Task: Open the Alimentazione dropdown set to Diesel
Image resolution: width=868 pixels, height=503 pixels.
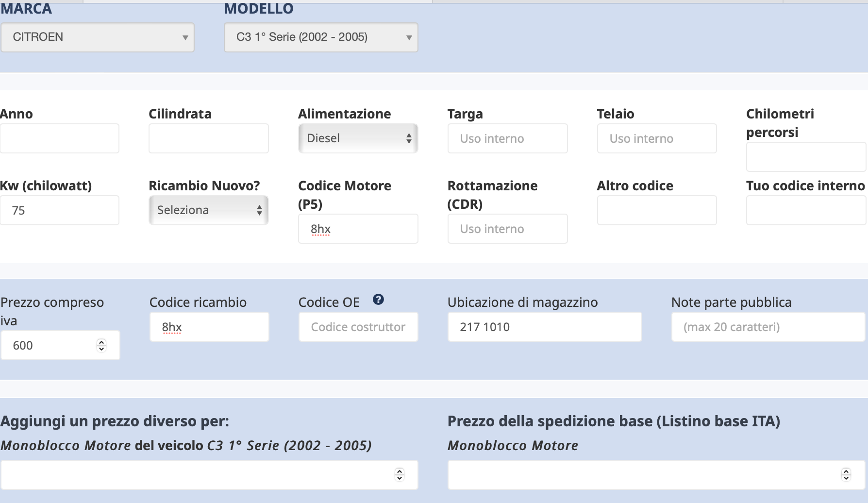Action: pyautogui.click(x=358, y=138)
